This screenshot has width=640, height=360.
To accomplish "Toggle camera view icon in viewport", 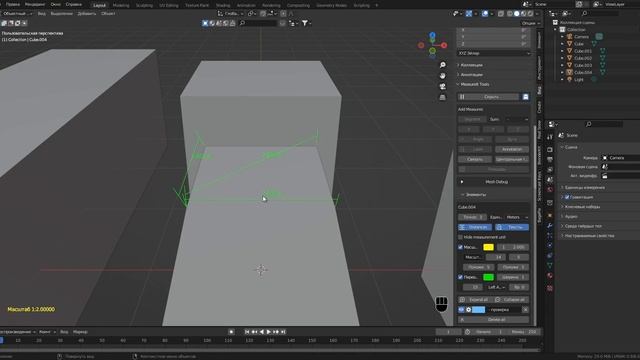I will click(x=442, y=87).
